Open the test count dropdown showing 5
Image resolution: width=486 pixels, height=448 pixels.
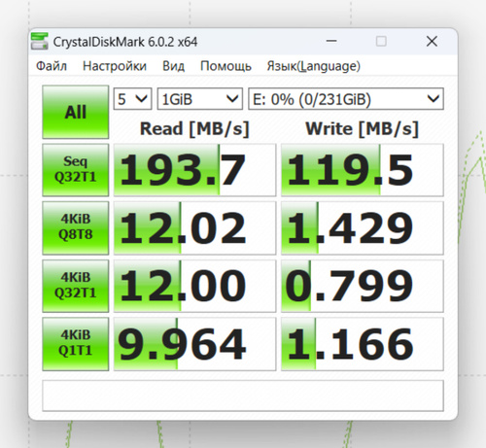(x=132, y=99)
